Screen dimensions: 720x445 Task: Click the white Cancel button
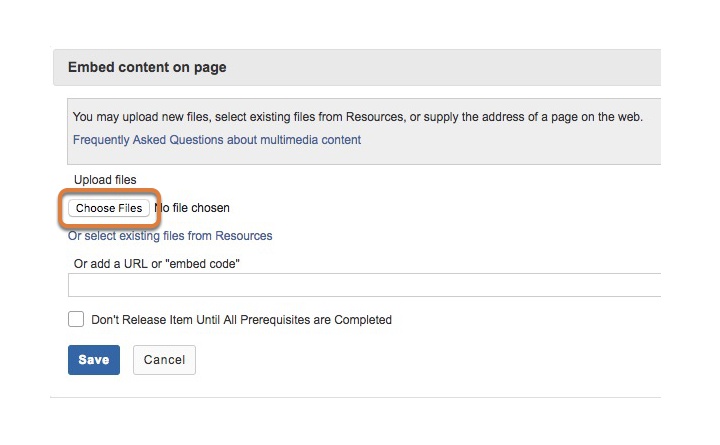coord(164,360)
